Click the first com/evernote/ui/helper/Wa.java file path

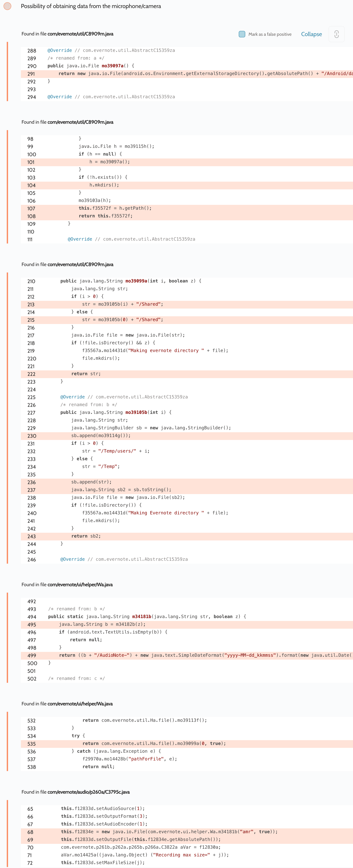[80, 585]
